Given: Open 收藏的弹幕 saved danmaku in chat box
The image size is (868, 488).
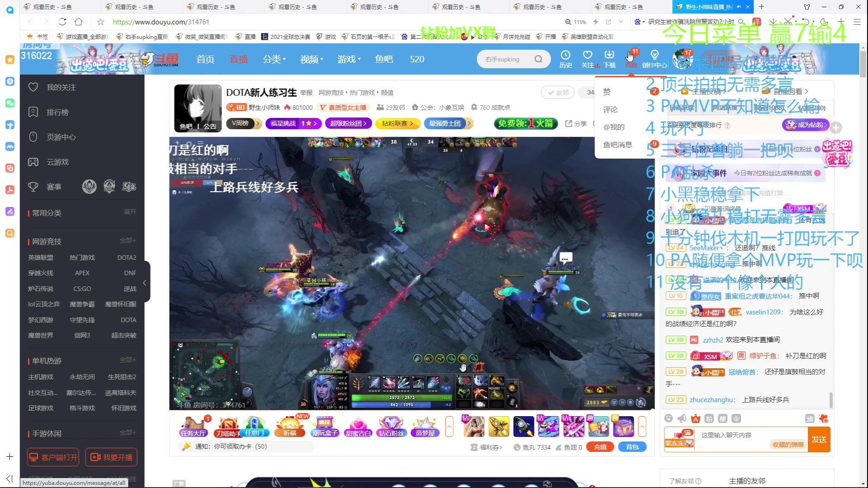Looking at the screenshot, I should click(788, 444).
